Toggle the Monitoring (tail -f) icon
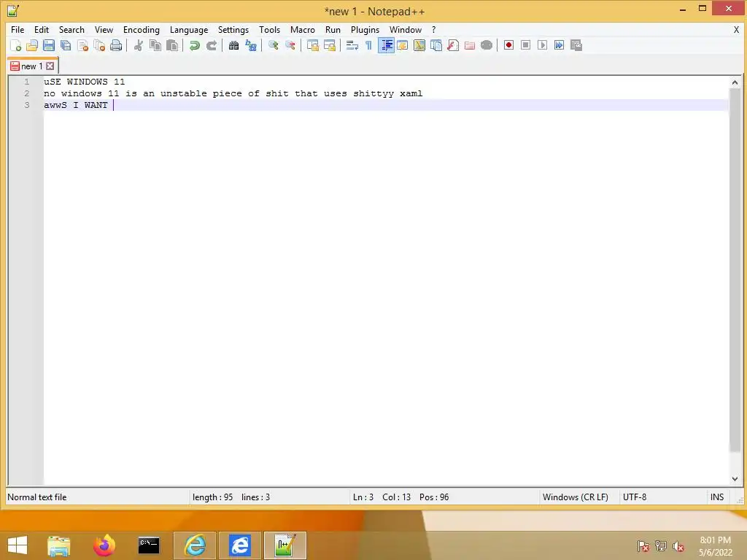Screen dimensions: 747x560 487,45
